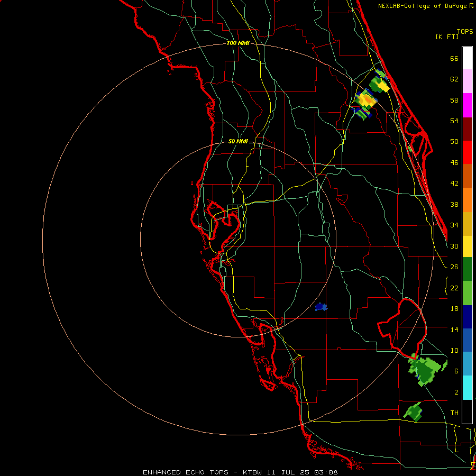Screen dimensions: 476x476
Task: Click the "38" legend value
Action: coord(454,205)
